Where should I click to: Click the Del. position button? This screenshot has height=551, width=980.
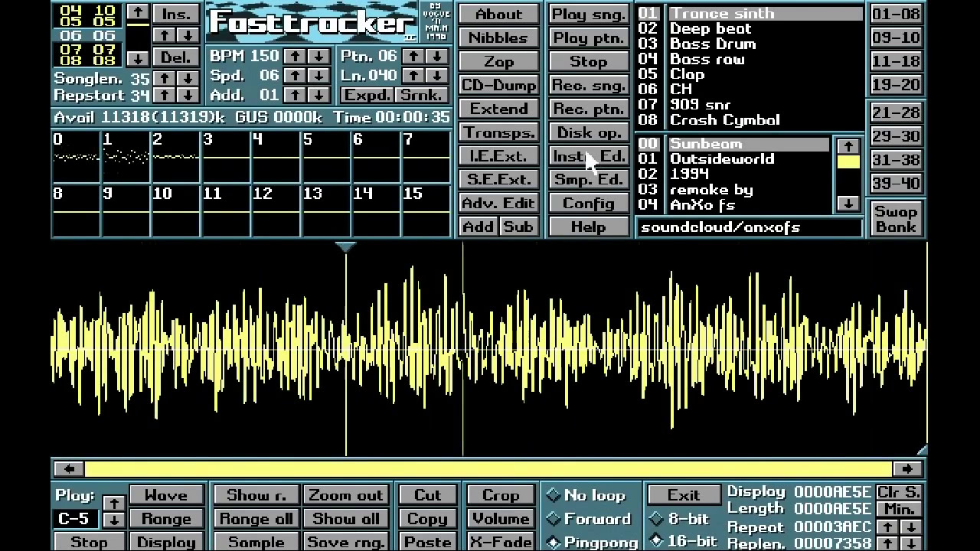(x=175, y=58)
